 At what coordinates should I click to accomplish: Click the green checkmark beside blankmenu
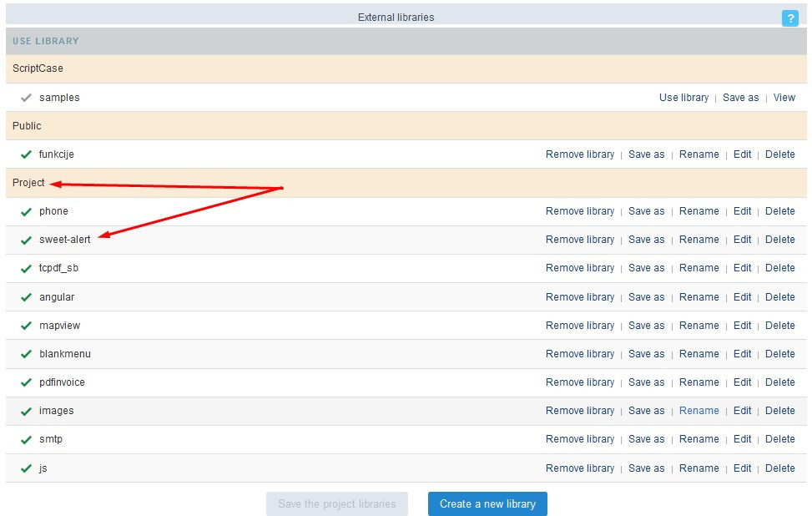[x=26, y=354]
